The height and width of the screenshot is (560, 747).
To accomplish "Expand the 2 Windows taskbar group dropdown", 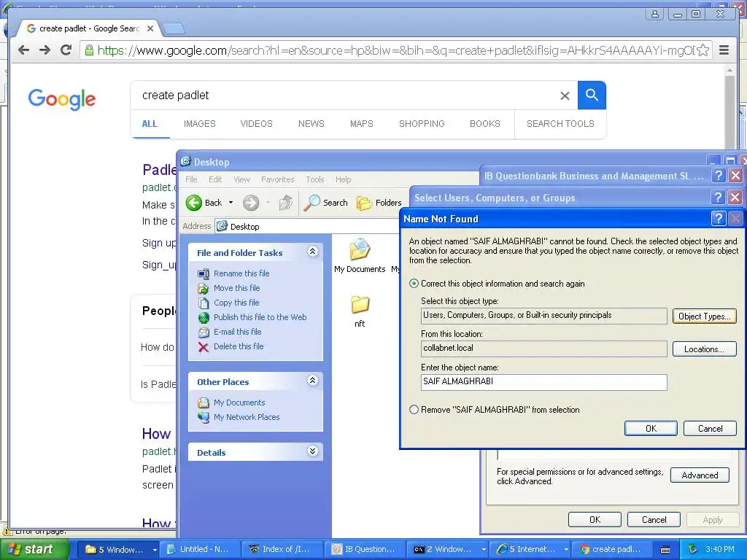I will [484, 550].
